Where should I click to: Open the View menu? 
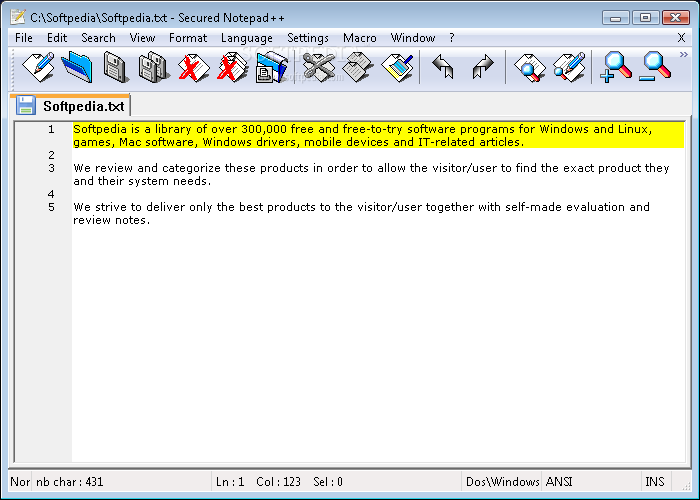142,38
